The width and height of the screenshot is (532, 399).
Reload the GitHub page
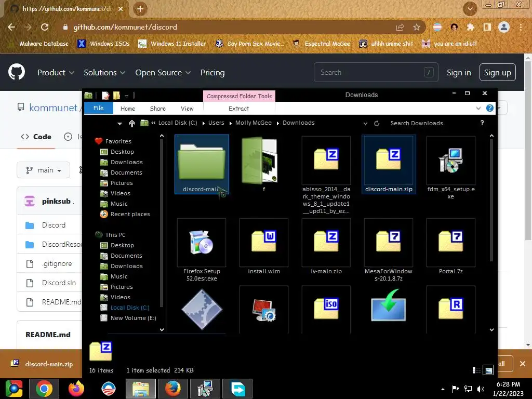45,27
